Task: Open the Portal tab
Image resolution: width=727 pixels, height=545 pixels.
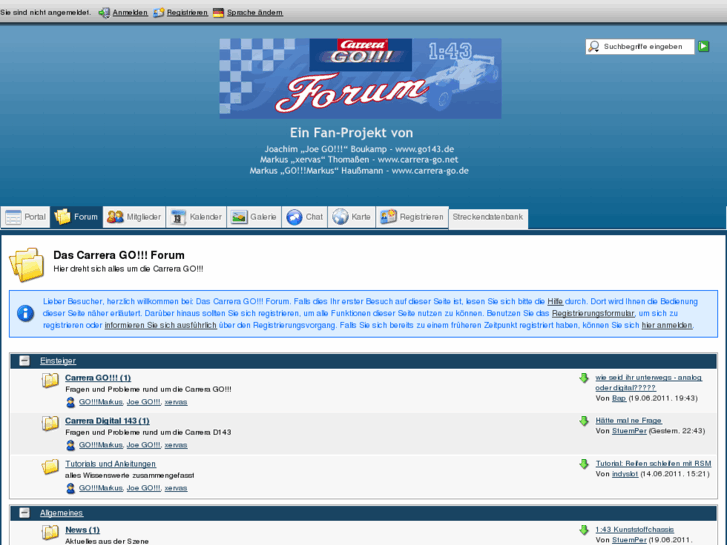Action: [26, 217]
